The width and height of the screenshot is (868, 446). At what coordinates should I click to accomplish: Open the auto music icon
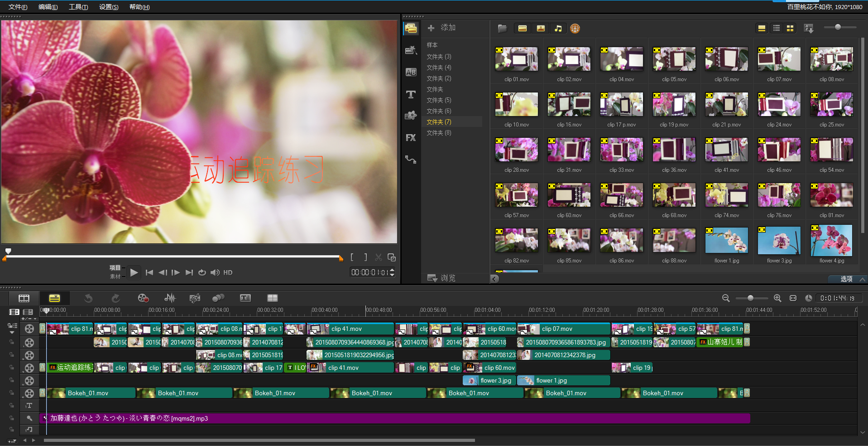[x=195, y=298]
